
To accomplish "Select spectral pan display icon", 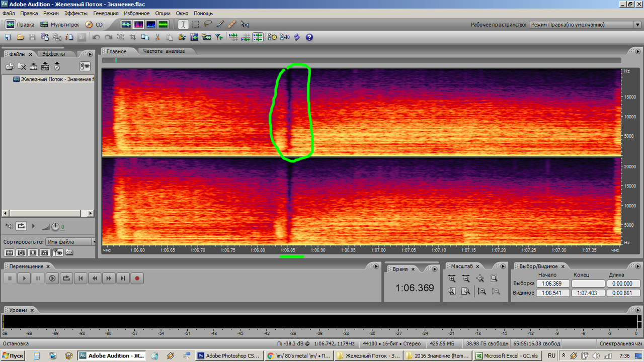I will coord(150,24).
